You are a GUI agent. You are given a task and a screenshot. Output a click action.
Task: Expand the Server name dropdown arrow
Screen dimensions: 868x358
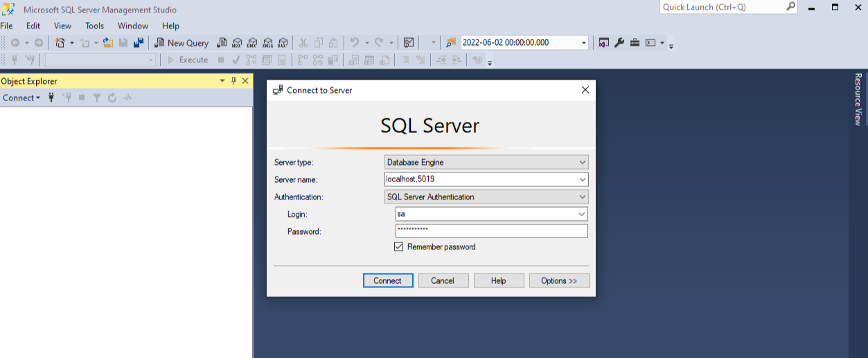[x=583, y=179]
